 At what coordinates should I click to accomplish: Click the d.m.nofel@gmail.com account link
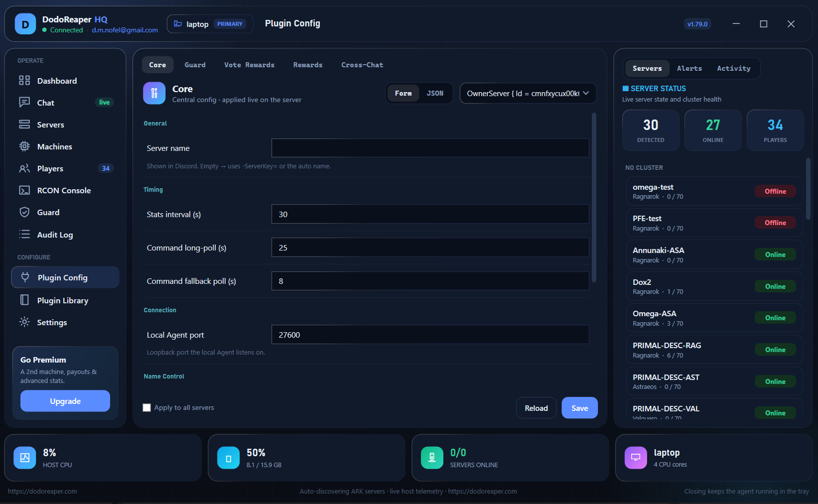pos(125,30)
